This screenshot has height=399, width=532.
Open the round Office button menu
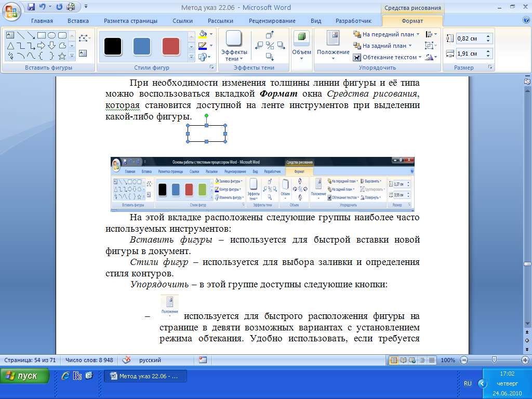(x=11, y=10)
